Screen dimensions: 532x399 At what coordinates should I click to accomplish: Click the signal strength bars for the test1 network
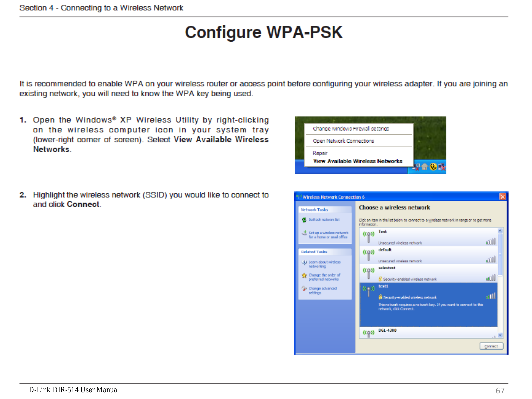(x=491, y=296)
